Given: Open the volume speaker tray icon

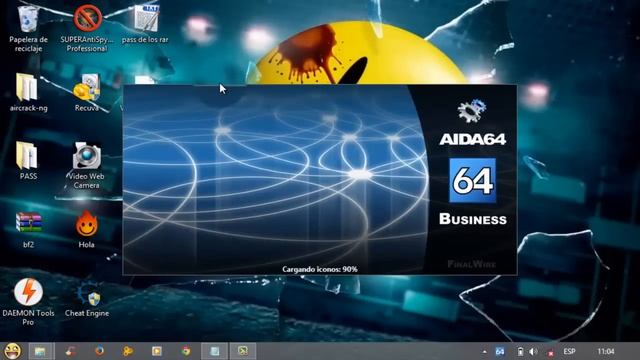Looking at the screenshot, I should point(533,351).
